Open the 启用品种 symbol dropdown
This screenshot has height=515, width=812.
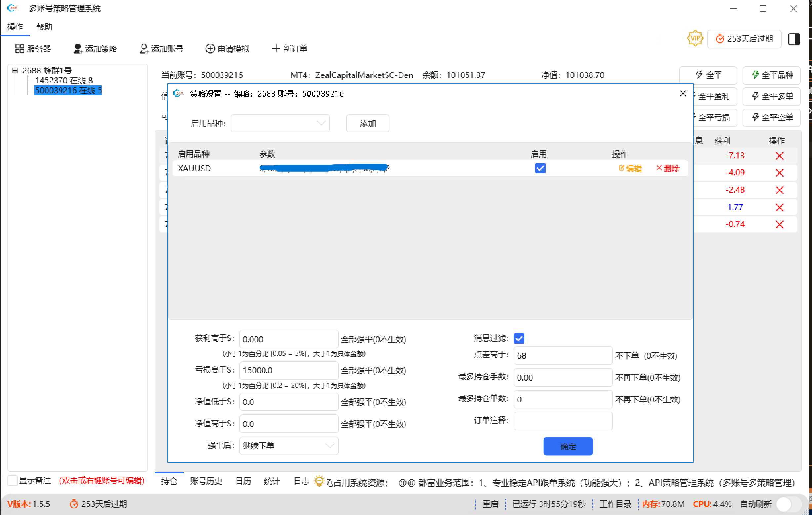pyautogui.click(x=280, y=123)
